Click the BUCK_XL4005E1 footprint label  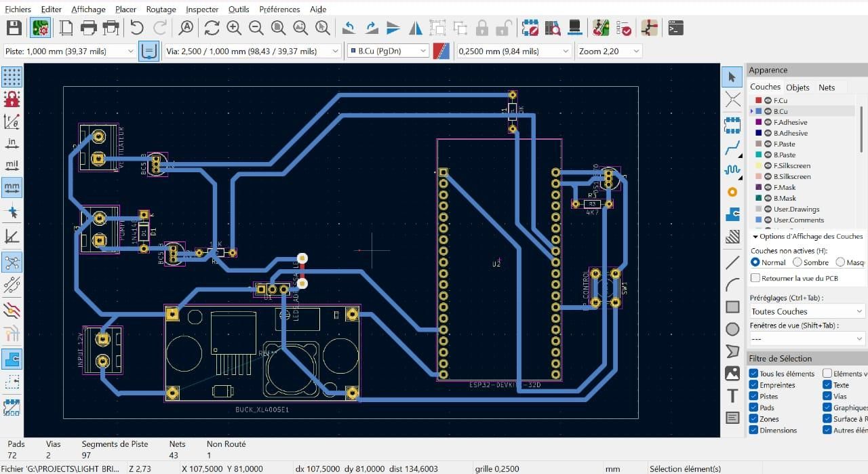(261, 410)
